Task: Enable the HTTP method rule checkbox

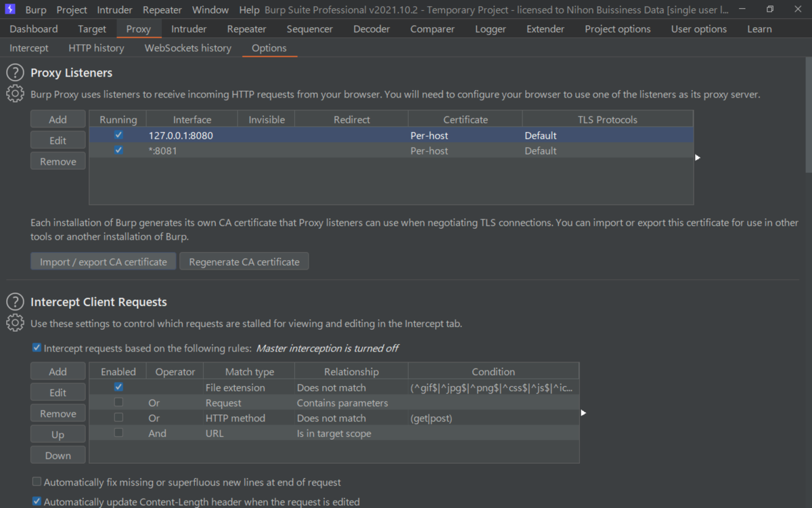Action: click(118, 418)
